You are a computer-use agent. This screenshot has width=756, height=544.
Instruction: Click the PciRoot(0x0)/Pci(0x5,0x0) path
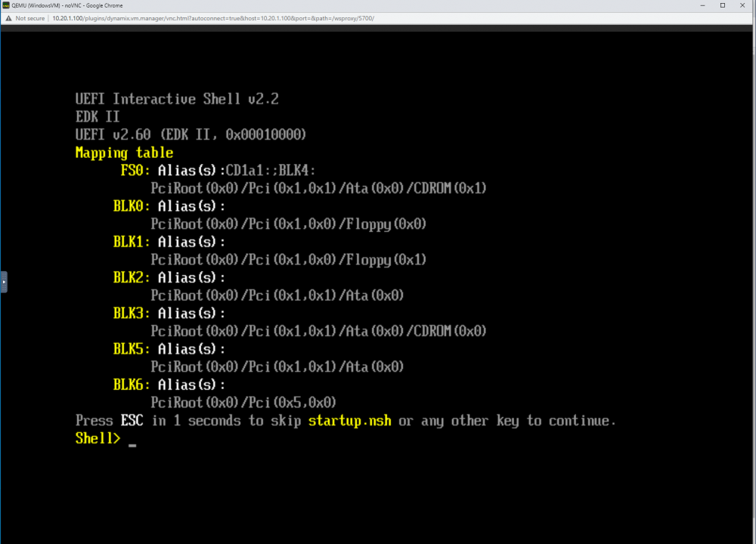pos(243,403)
